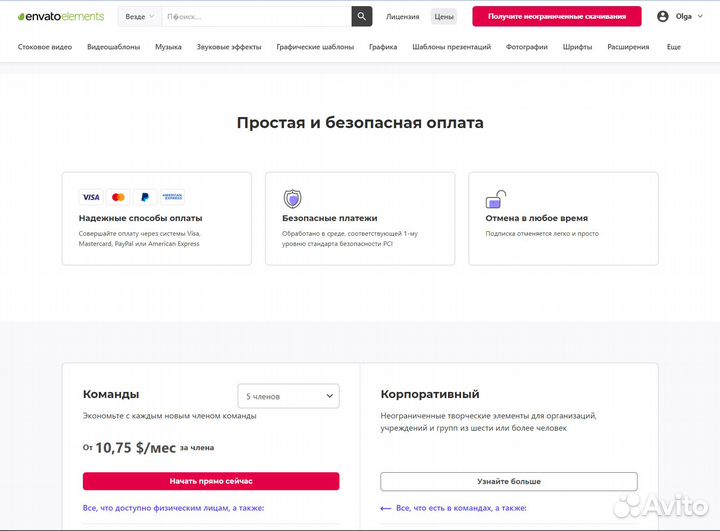Select 'Графические шаблоны' in navigation
This screenshot has height=531, width=720.
(x=315, y=47)
